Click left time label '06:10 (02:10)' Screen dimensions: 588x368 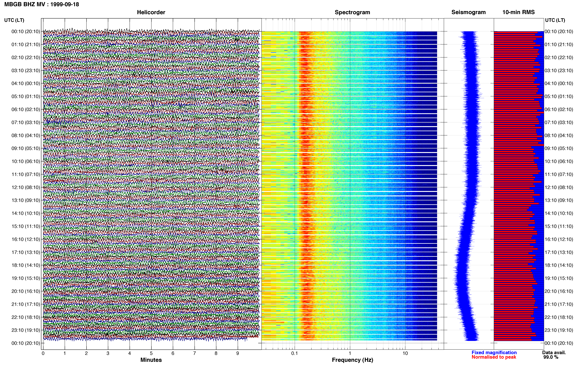[x=26, y=109]
